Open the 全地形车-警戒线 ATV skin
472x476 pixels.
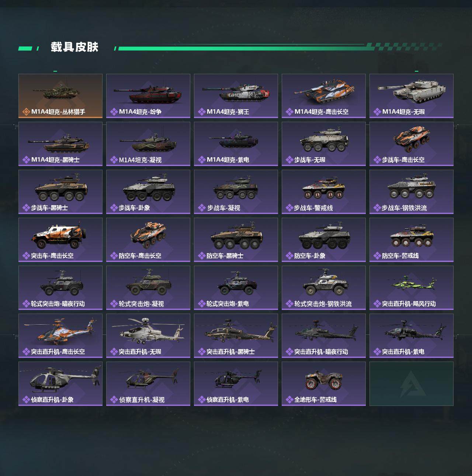click(324, 384)
